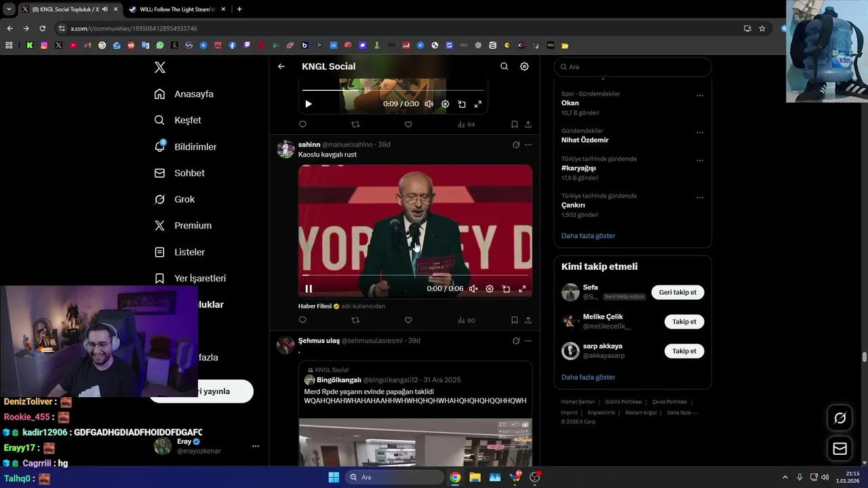The image size is (868, 488).
Task: Enter fullscreen on sahinn's video
Action: (522, 289)
